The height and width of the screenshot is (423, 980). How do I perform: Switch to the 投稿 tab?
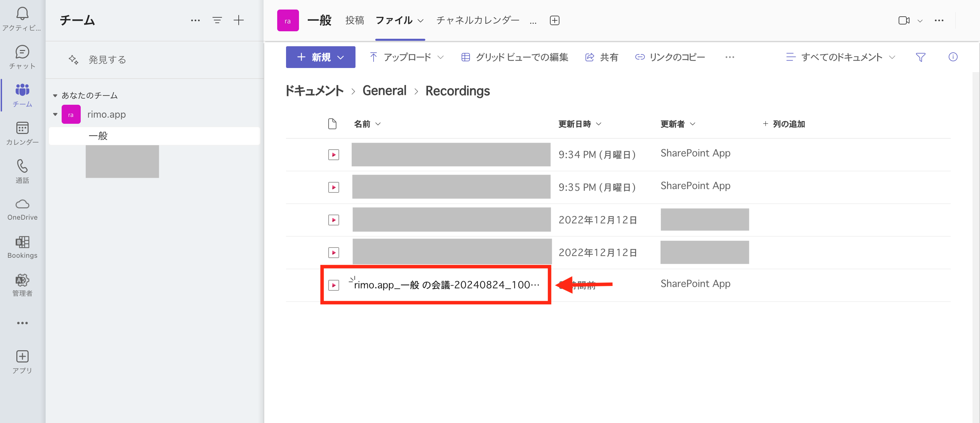(354, 20)
